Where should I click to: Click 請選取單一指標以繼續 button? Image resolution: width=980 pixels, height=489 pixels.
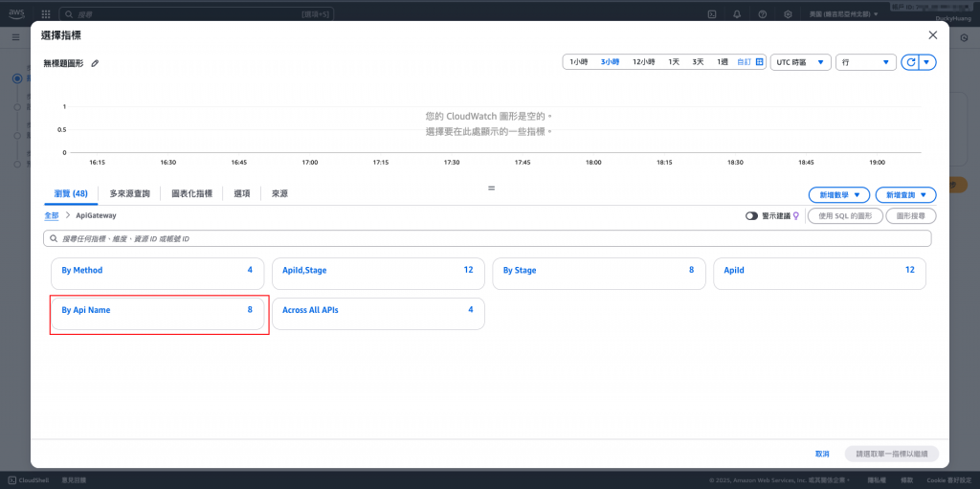click(x=891, y=454)
